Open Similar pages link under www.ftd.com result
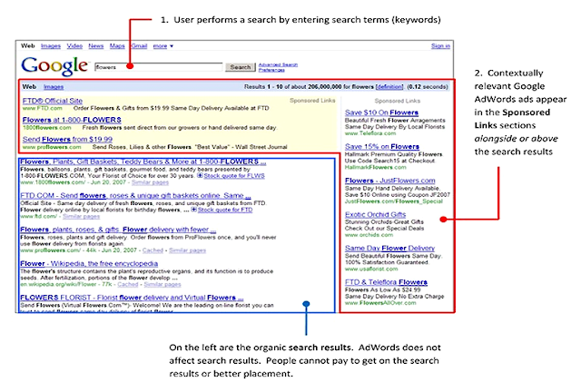The image size is (581, 392). (81, 216)
